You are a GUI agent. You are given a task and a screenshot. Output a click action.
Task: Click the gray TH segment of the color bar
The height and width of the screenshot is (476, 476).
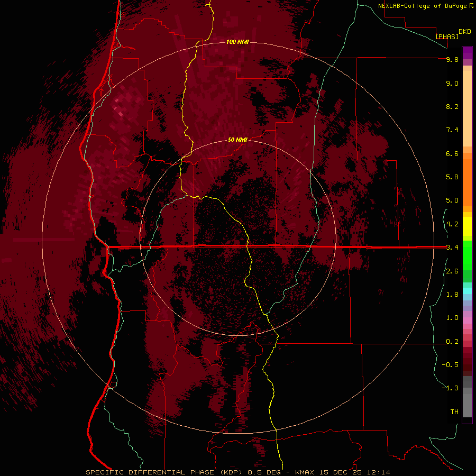coord(467,406)
